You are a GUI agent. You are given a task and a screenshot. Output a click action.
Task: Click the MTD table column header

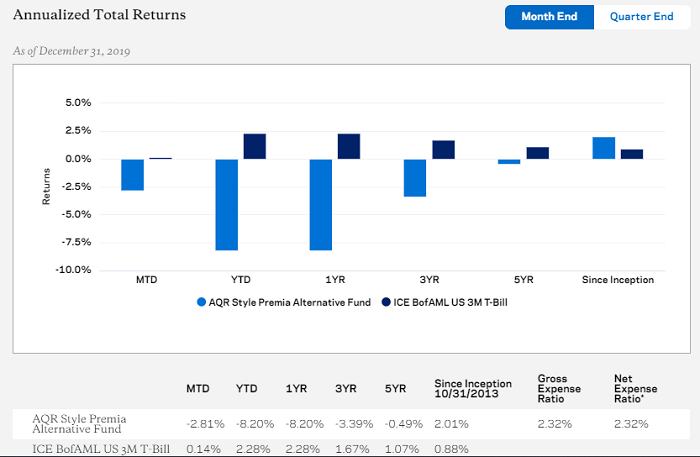[198, 389]
